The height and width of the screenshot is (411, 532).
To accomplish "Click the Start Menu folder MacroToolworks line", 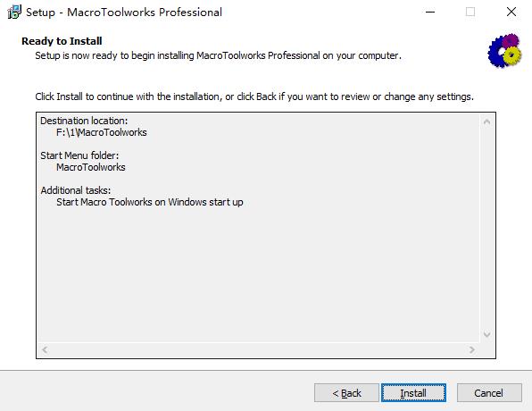I will 90,167.
